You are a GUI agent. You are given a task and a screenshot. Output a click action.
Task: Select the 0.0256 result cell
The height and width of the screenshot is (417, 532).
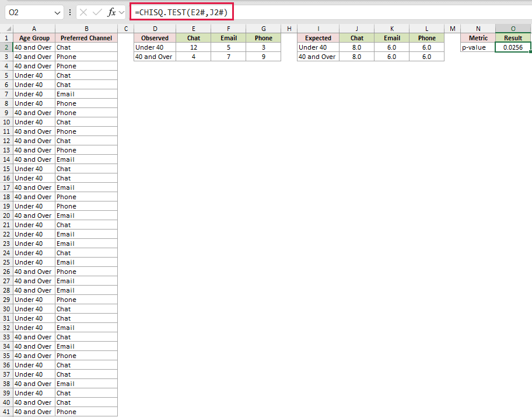click(513, 47)
